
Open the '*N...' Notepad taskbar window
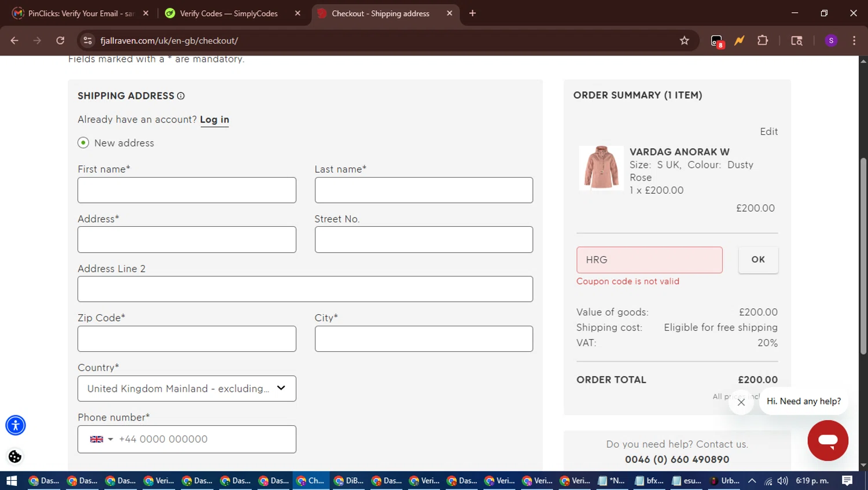coord(612,481)
